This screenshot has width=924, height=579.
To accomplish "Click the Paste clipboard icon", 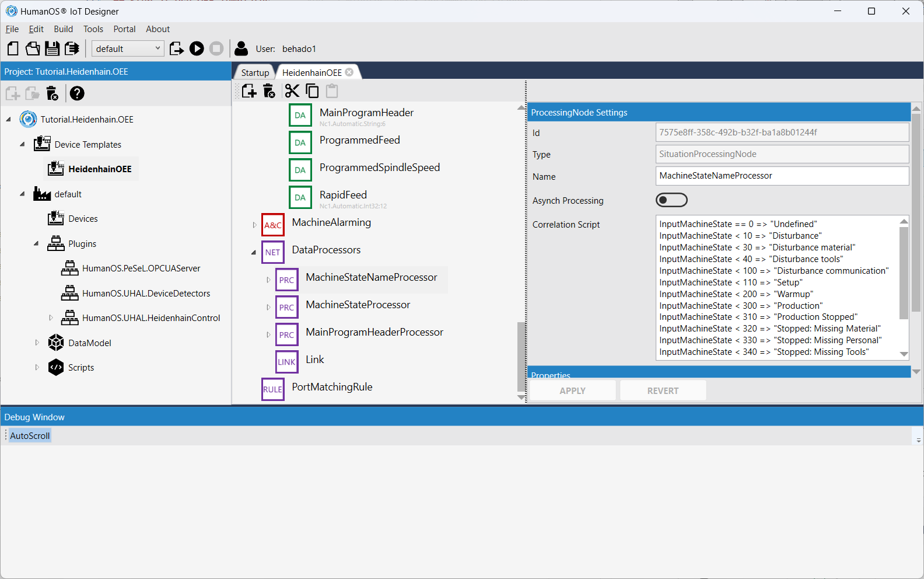I will [332, 91].
